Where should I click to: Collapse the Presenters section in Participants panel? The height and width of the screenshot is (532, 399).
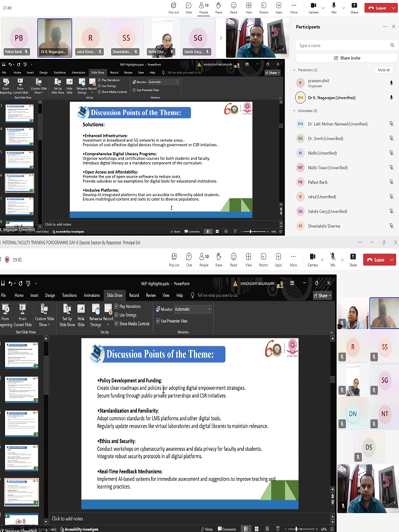click(x=294, y=70)
